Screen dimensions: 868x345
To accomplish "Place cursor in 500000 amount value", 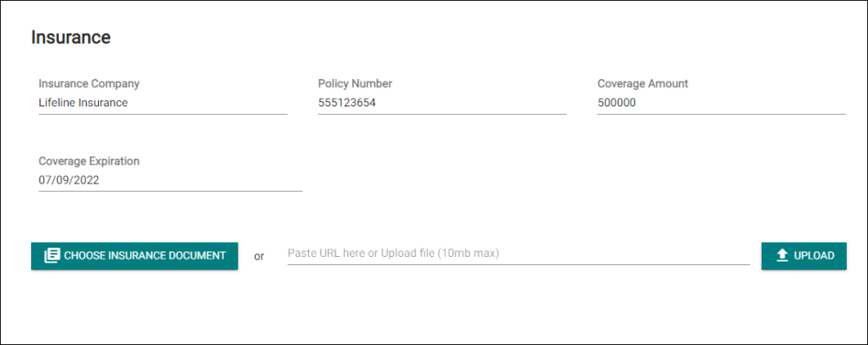I will click(617, 103).
